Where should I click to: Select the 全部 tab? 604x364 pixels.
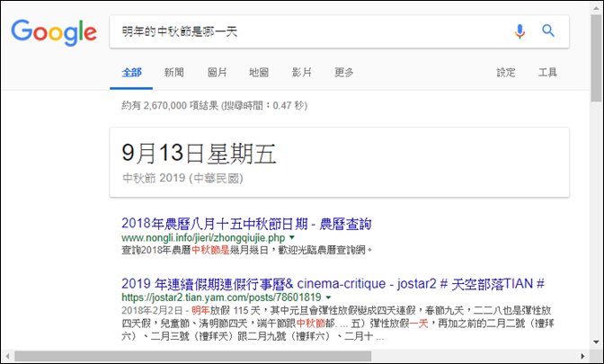coord(132,72)
